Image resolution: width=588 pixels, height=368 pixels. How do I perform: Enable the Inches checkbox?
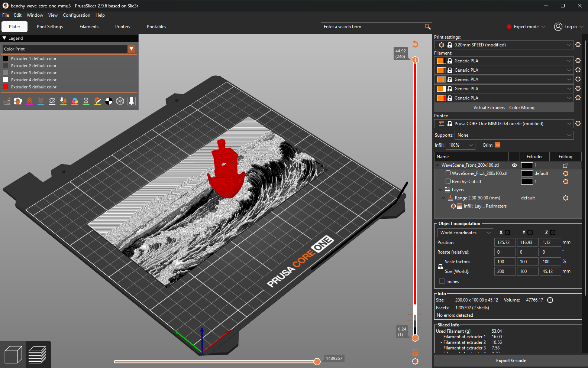[442, 281]
